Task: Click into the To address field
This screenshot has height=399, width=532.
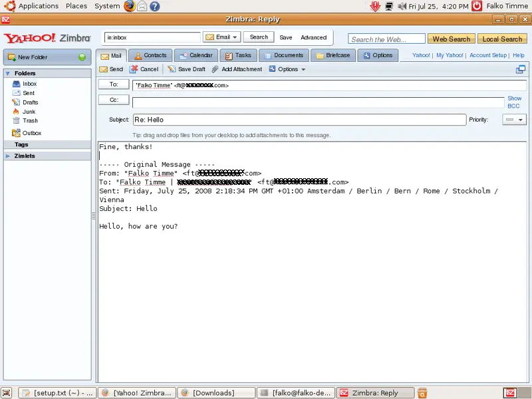Action: tap(329, 85)
